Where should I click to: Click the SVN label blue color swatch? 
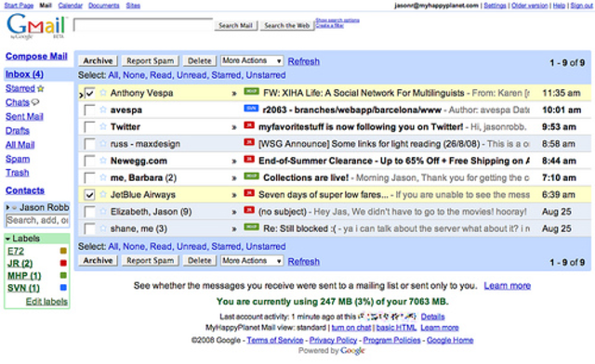63,288
